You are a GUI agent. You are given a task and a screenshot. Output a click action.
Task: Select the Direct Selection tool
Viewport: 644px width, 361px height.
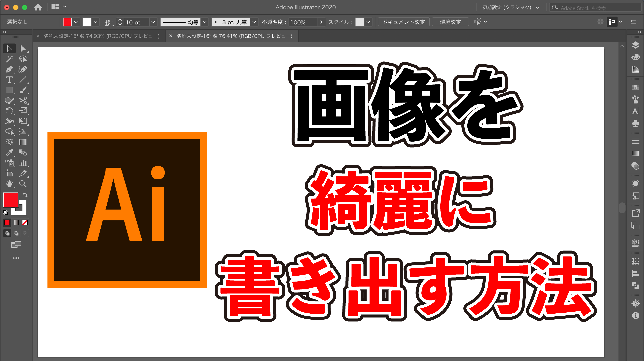click(23, 48)
